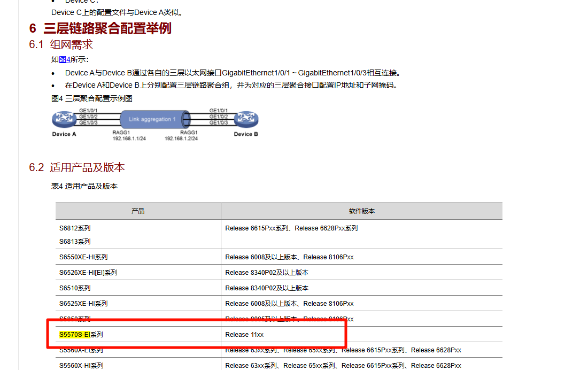Click the Device A label in diagram
The height and width of the screenshot is (370, 588).
[64, 134]
